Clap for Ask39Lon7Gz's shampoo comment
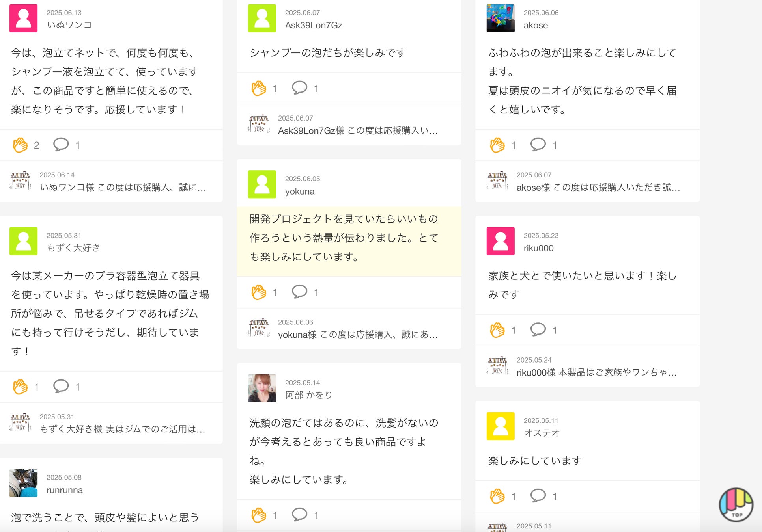The image size is (762, 532). tap(259, 88)
